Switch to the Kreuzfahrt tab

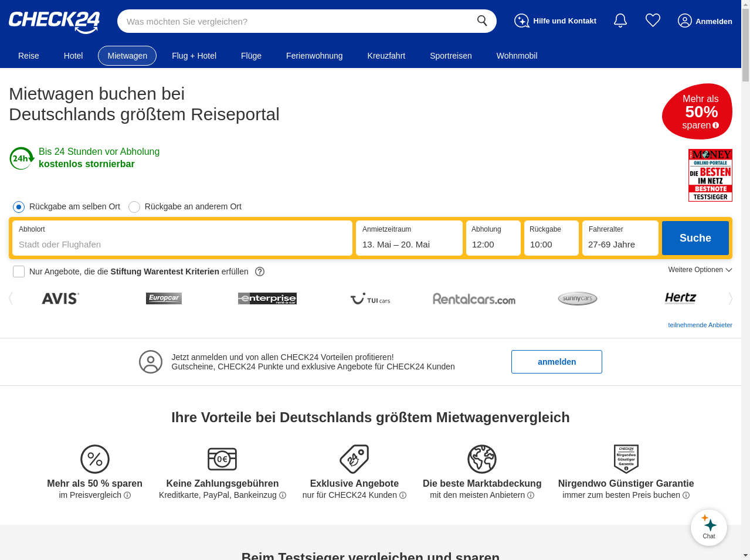click(386, 56)
